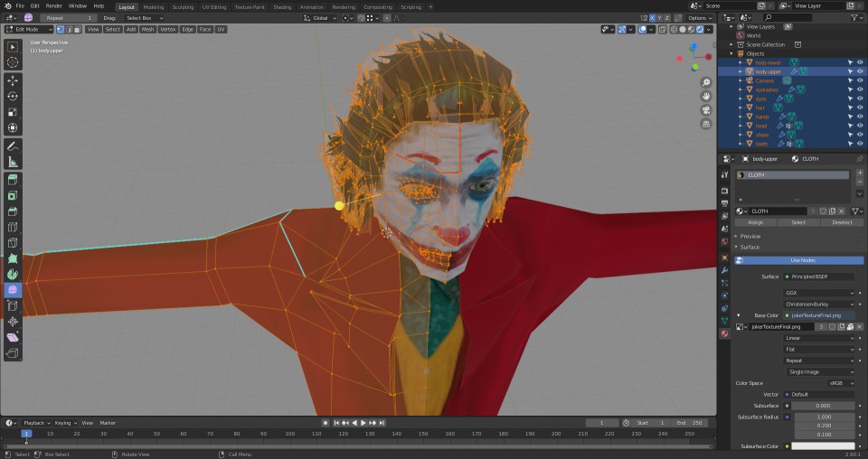Screen dimensions: 868x459
Task: Click the Subsurface Radius 1.000 field
Action: click(x=825, y=417)
